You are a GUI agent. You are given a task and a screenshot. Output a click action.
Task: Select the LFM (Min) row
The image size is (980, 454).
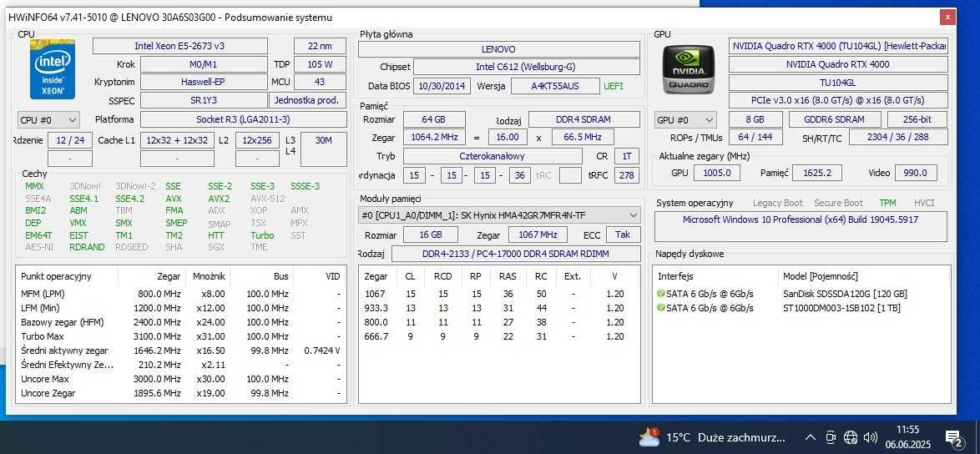pos(180,308)
